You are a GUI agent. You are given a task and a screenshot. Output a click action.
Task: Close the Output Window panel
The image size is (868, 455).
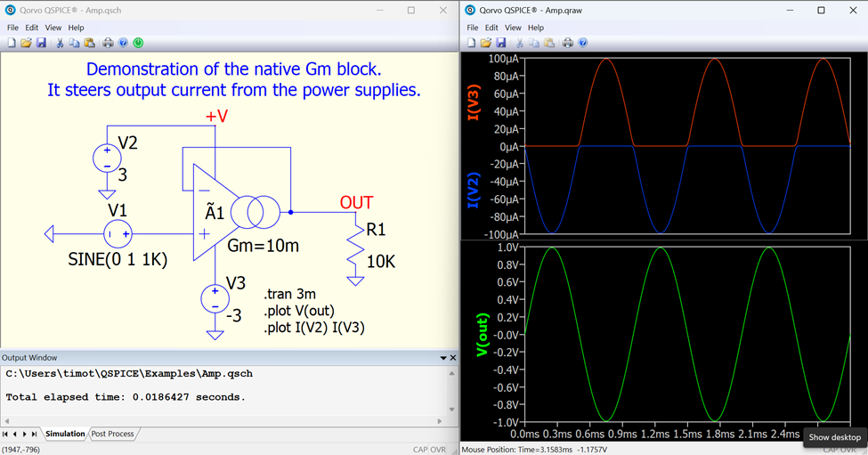pyautogui.click(x=453, y=358)
